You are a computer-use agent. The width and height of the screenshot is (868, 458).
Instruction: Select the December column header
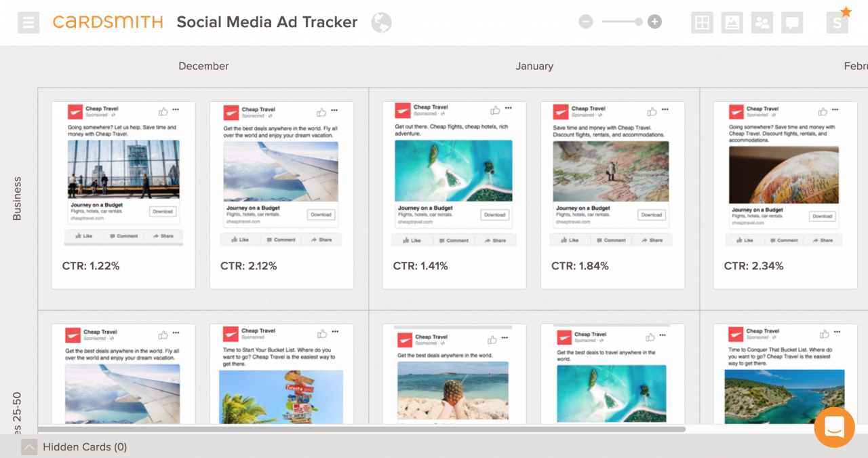[x=203, y=66]
